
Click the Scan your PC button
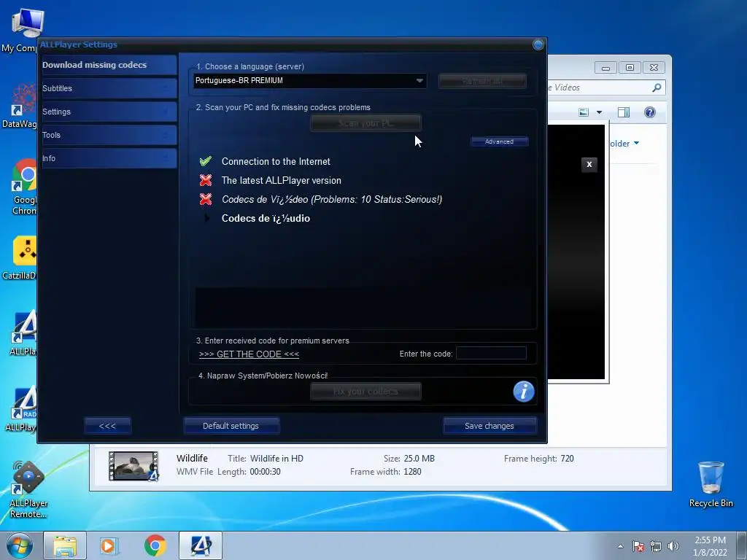tap(365, 123)
